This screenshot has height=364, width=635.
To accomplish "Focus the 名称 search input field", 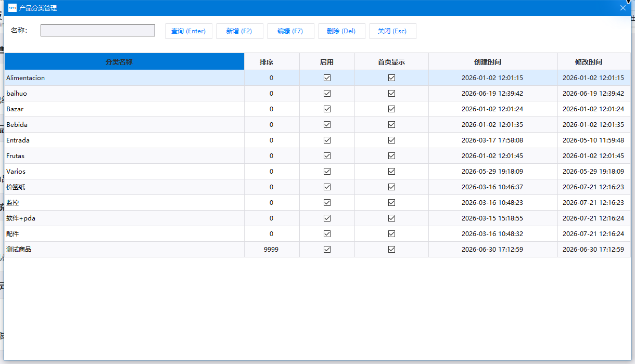I will [98, 31].
